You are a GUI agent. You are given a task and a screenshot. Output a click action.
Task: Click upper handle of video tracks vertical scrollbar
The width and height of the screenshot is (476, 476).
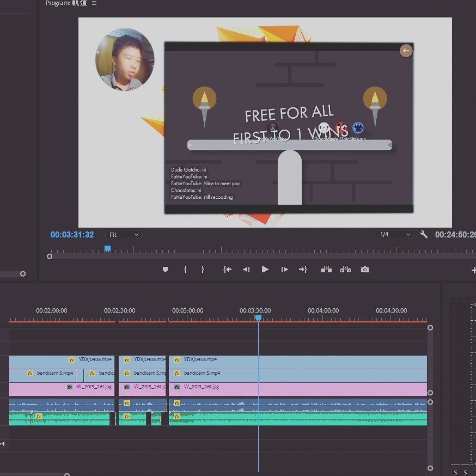(x=430, y=327)
